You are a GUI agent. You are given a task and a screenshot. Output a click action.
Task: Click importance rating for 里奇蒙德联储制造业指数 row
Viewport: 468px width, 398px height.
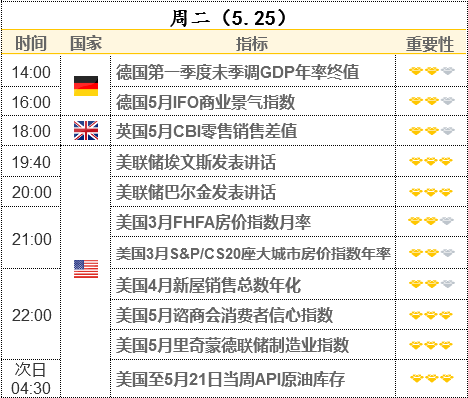pos(431,345)
